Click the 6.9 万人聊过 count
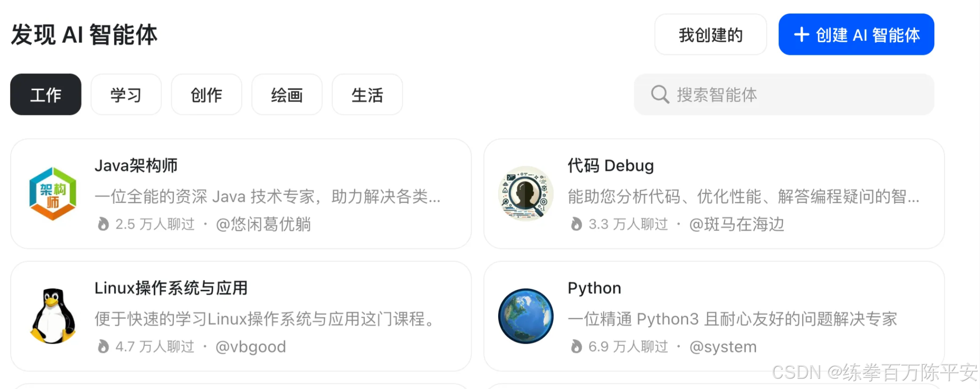Screen dimensions: 980x389 click(628, 346)
